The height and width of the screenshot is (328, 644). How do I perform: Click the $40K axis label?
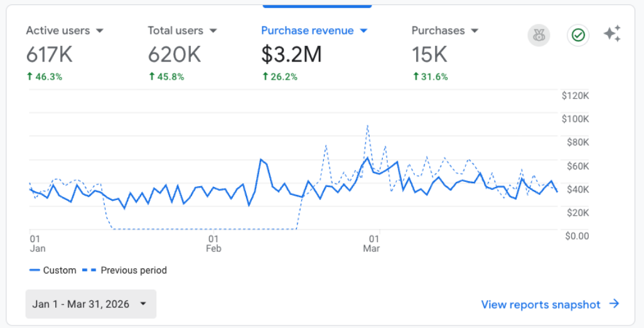(577, 189)
